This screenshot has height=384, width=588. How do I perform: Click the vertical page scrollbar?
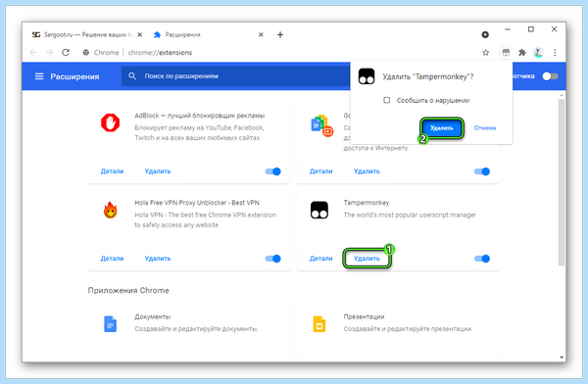[x=561, y=182]
